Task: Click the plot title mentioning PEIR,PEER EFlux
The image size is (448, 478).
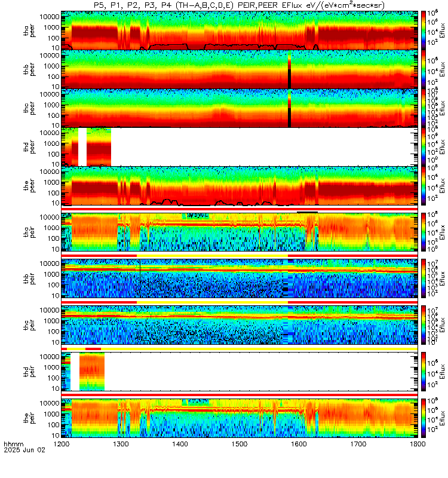Action: 240,5
